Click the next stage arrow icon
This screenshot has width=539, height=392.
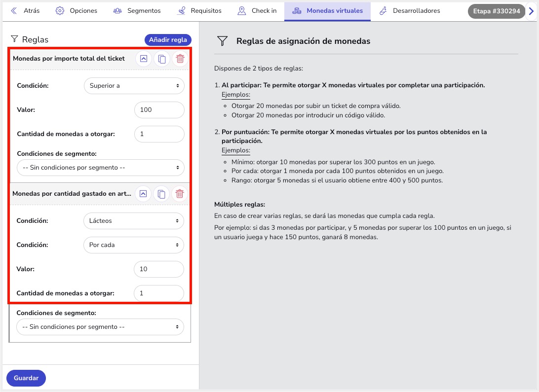(532, 11)
